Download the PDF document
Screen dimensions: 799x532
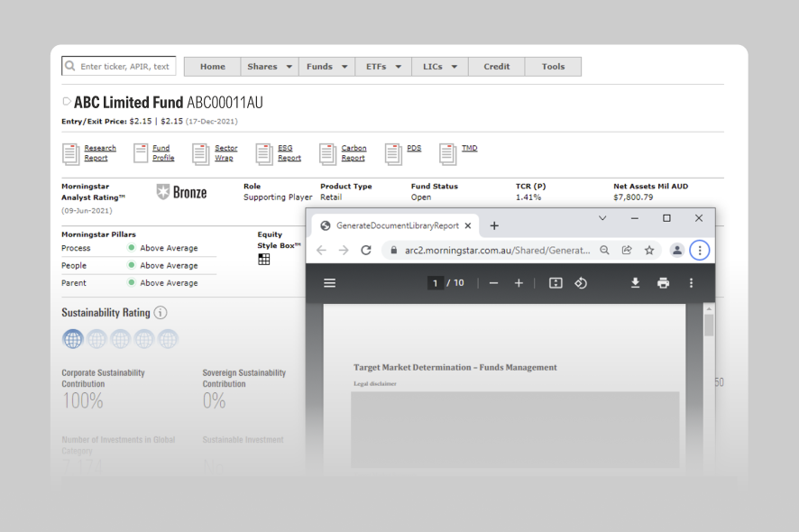[635, 283]
